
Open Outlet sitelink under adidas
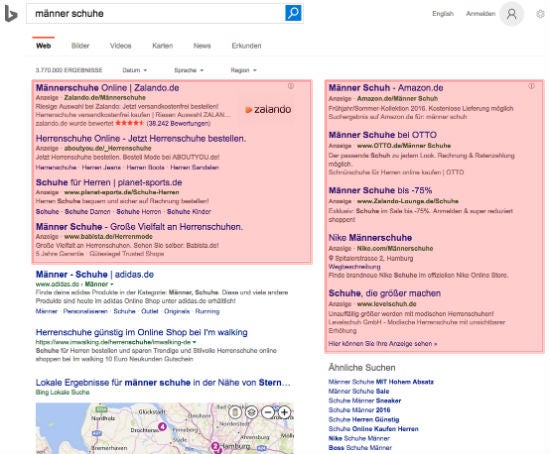point(150,311)
